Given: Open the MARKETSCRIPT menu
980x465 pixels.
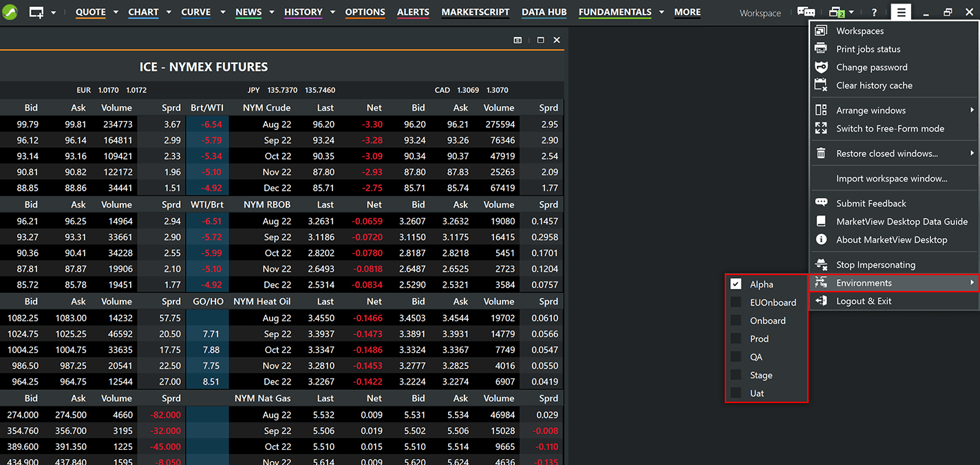Looking at the screenshot, I should coord(476,12).
